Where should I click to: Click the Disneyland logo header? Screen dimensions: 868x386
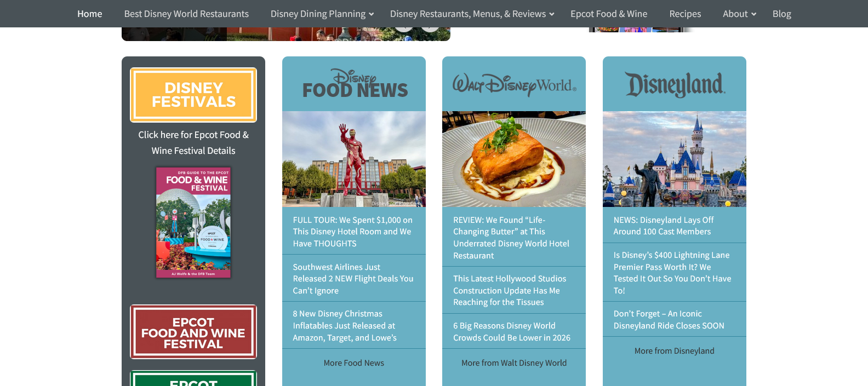tap(675, 85)
